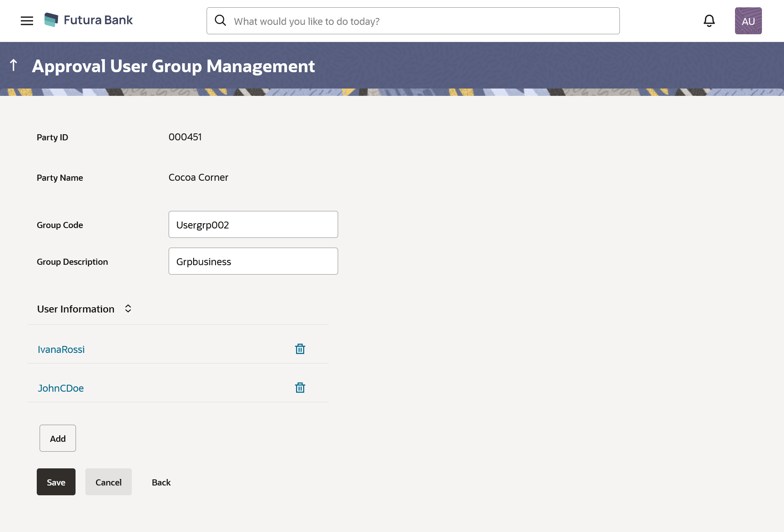Delete user IvanaRossi with trash icon

300,349
